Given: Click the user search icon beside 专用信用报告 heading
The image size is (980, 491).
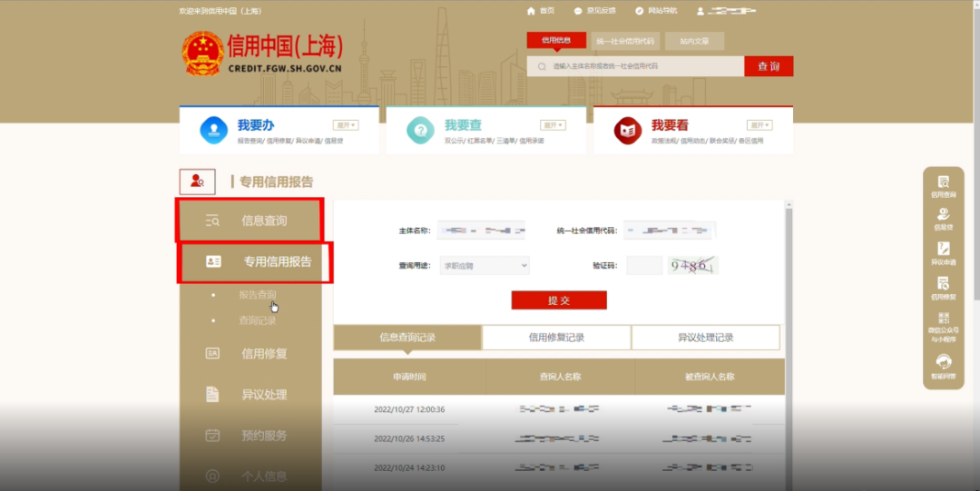Looking at the screenshot, I should (x=197, y=182).
